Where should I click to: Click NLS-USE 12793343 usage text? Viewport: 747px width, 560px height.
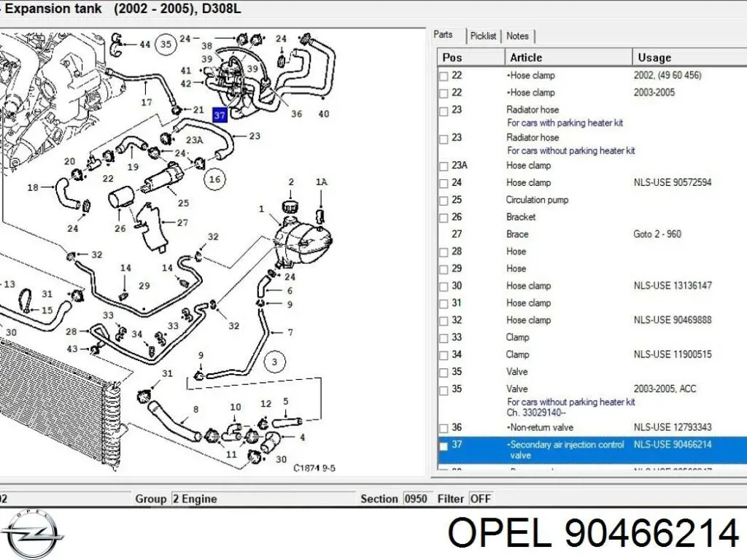672,427
